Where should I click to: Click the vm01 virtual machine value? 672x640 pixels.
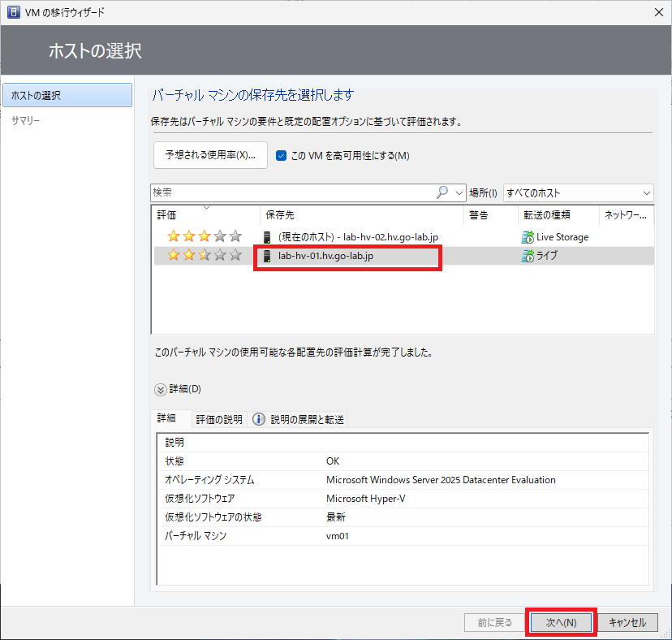(338, 536)
